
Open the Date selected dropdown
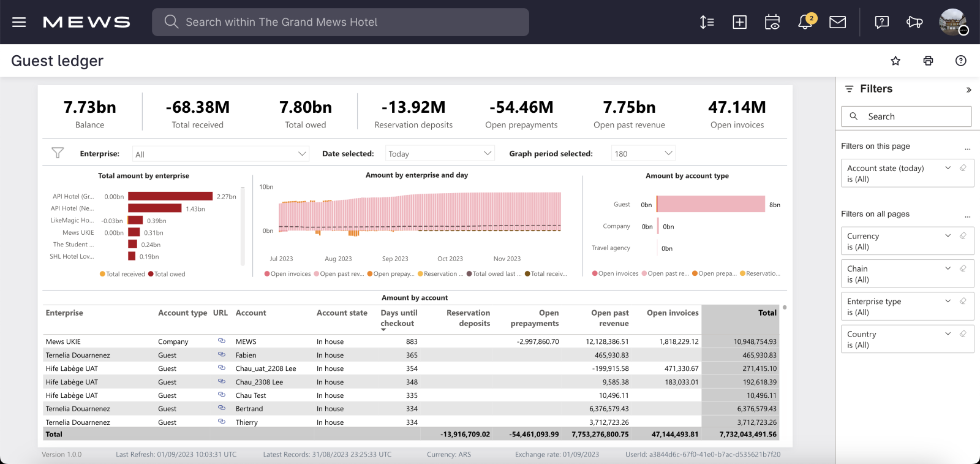tap(440, 154)
